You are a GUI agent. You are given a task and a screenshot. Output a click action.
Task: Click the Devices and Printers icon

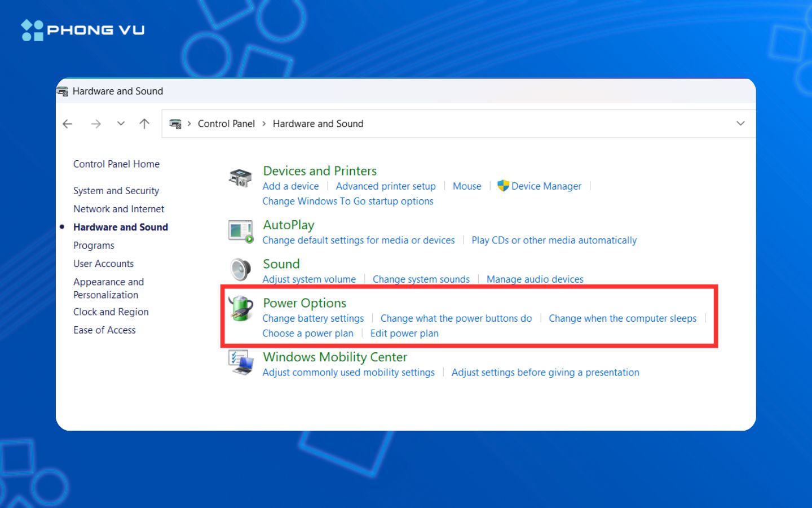tap(240, 178)
